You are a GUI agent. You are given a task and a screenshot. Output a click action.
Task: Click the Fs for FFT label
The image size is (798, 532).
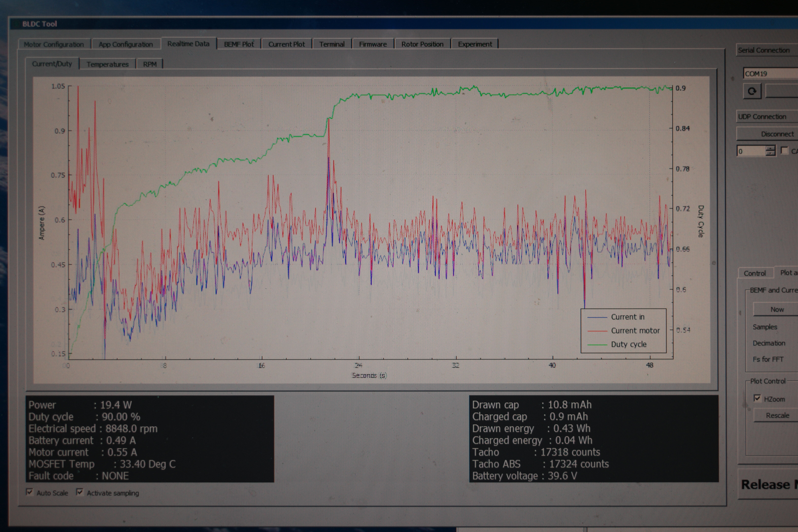pos(768,359)
